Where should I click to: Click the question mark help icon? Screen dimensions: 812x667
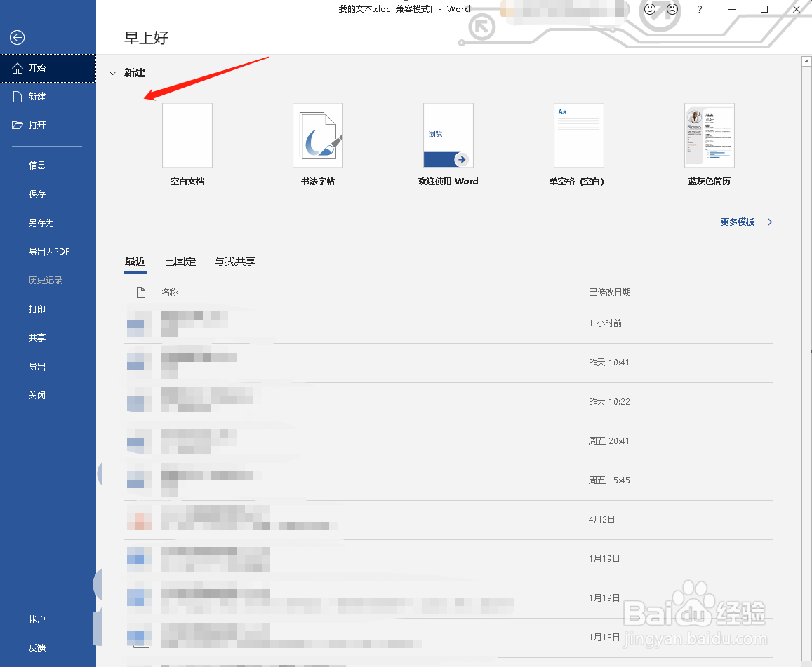(700, 9)
